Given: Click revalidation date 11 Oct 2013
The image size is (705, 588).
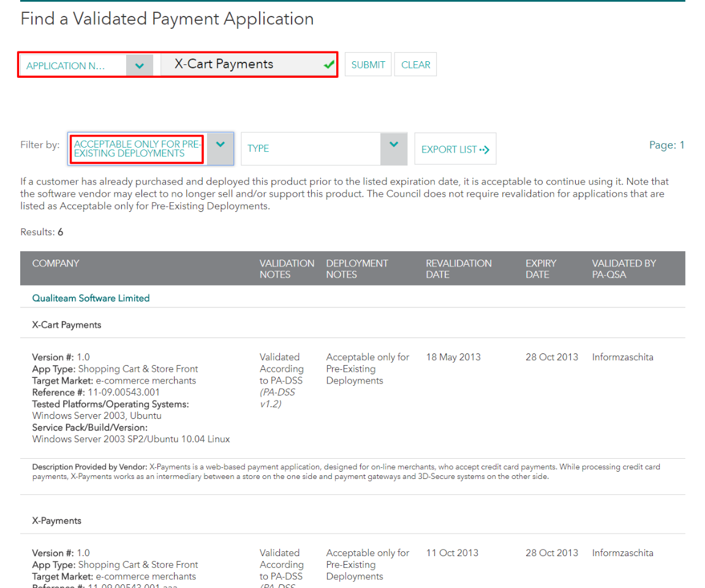Looking at the screenshot, I should [452, 553].
